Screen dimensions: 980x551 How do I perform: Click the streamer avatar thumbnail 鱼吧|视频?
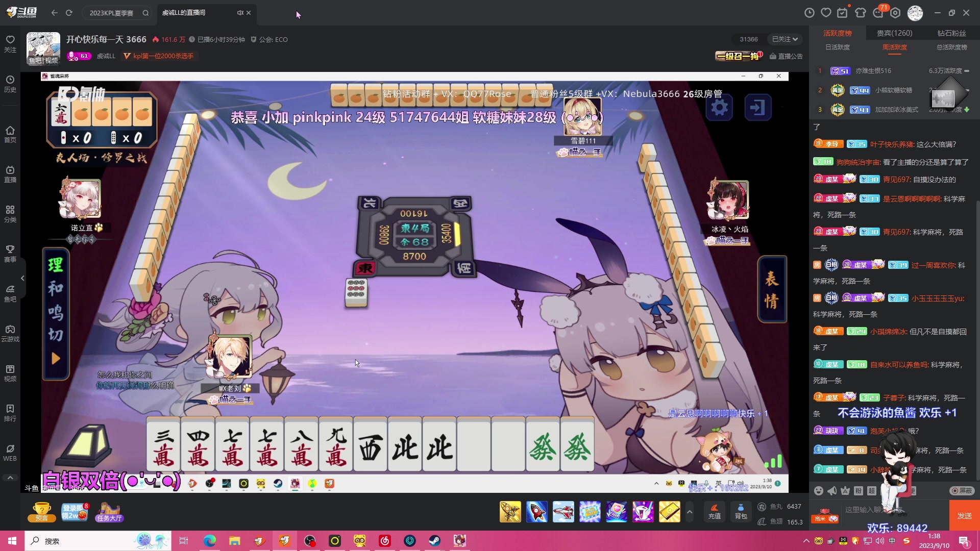43,48
